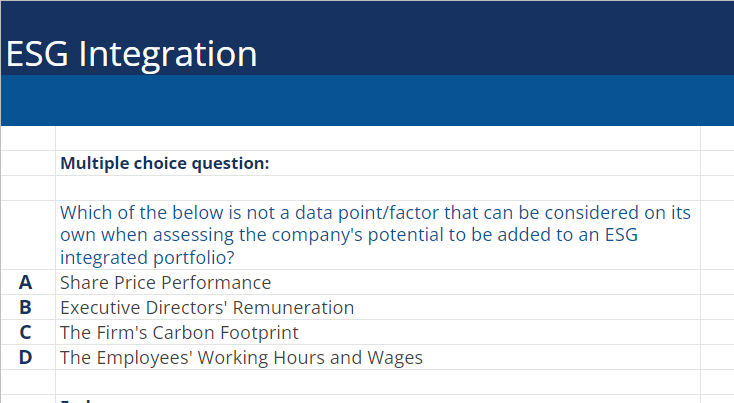Screen dimensions: 734x403
Task: Choose the 'Executive Directors' Remuneration' answer
Action: pos(207,307)
